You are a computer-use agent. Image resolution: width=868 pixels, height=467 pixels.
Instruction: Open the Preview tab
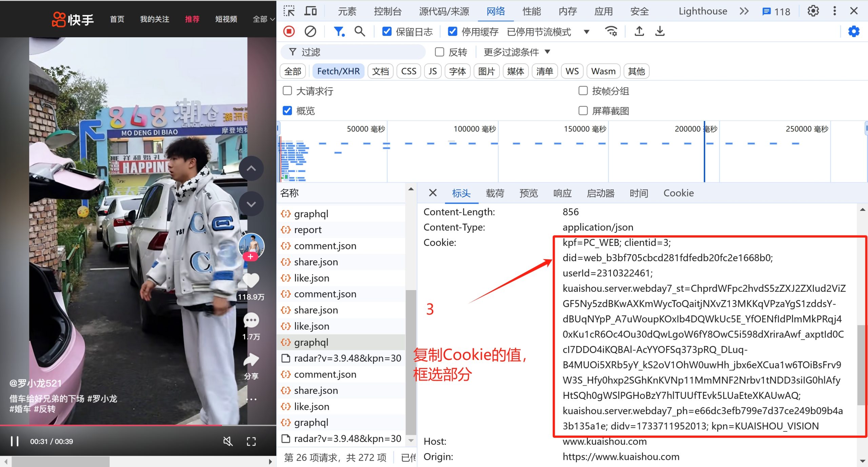529,193
